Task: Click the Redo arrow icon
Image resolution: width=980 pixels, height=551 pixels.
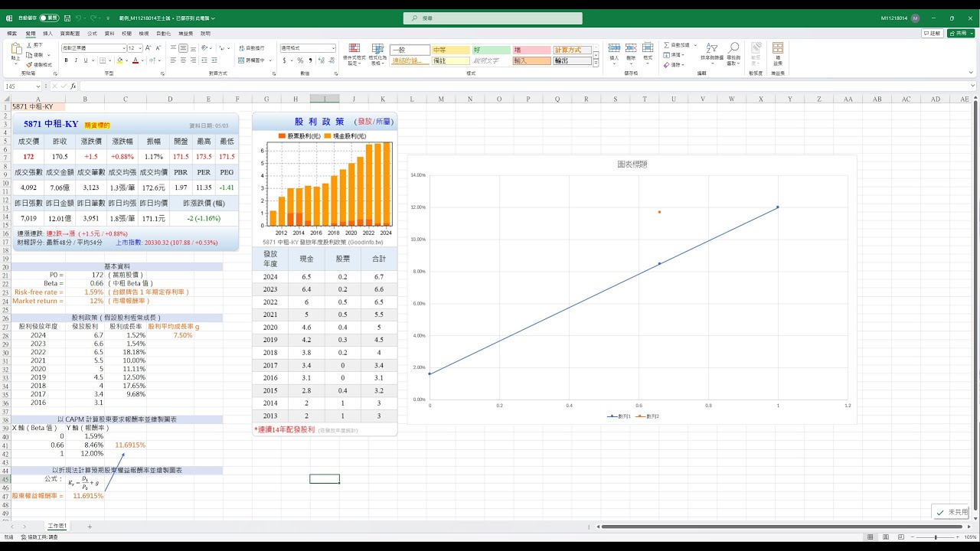Action: click(94, 18)
